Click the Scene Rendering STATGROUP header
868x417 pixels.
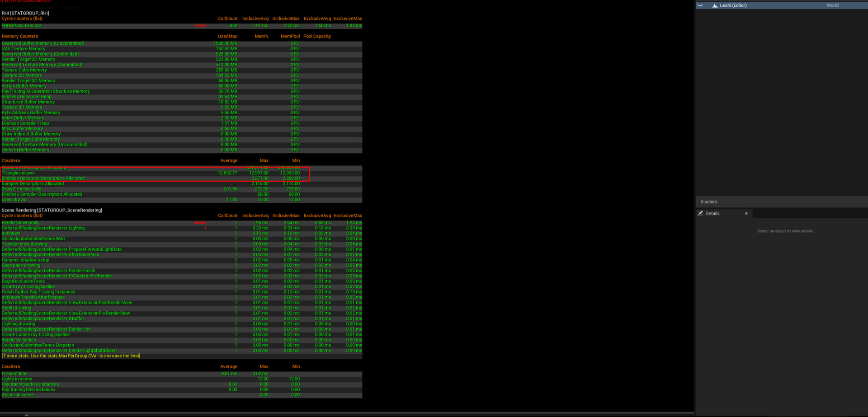pos(52,210)
